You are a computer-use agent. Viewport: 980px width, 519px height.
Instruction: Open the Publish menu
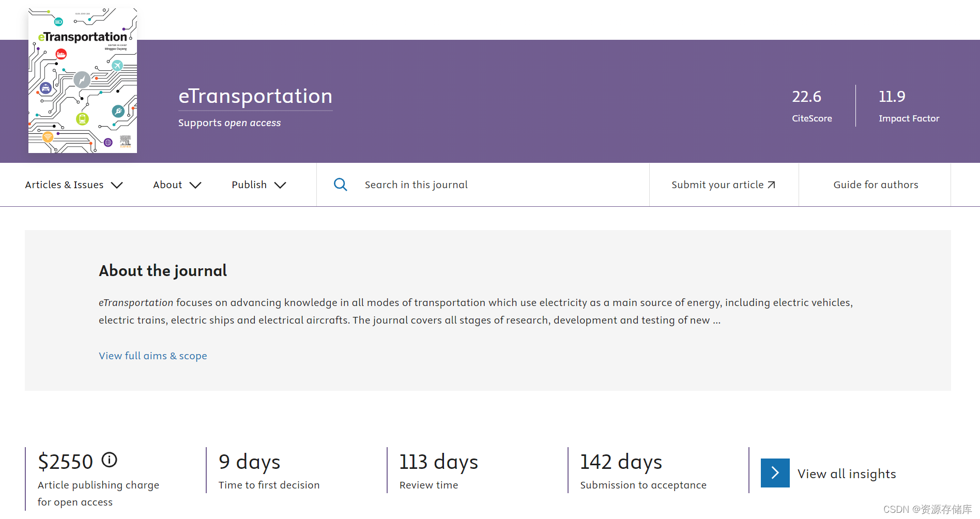point(258,185)
